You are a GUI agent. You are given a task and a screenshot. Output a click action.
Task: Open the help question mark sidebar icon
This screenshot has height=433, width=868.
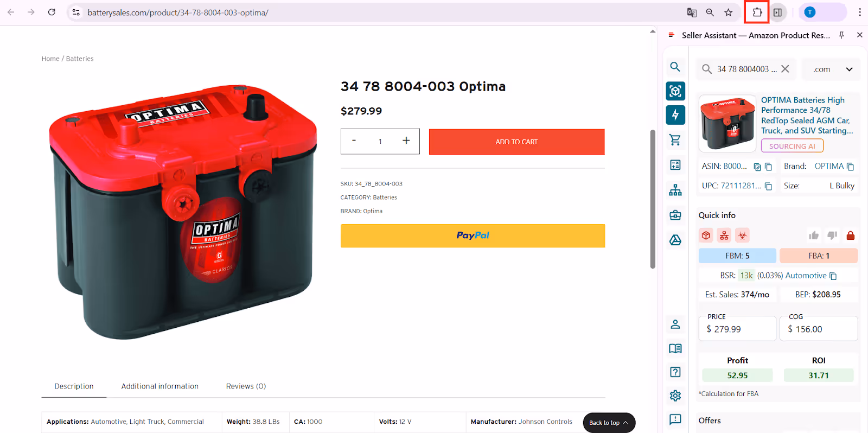[x=675, y=372]
